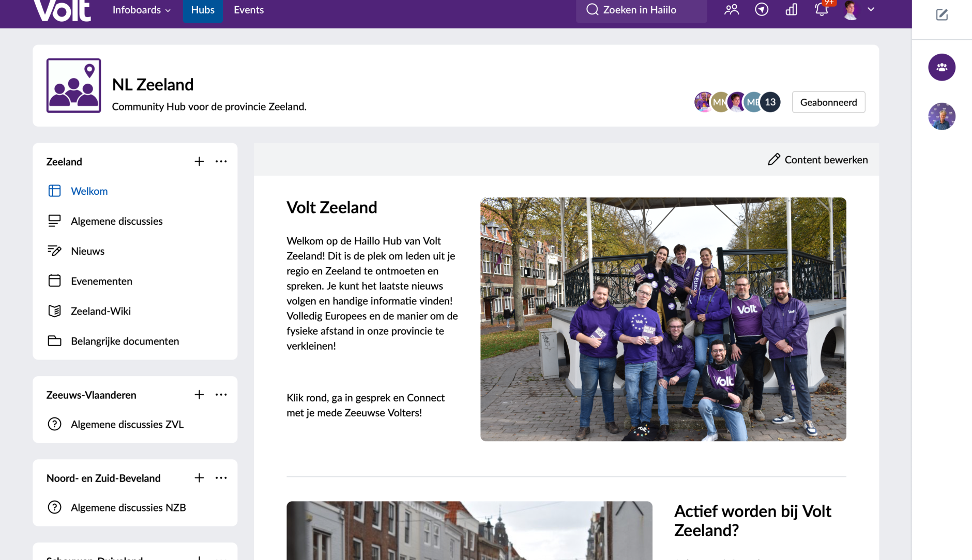Open the Zeeland-Wiki book icon
This screenshot has width=972, height=560.
pos(55,310)
